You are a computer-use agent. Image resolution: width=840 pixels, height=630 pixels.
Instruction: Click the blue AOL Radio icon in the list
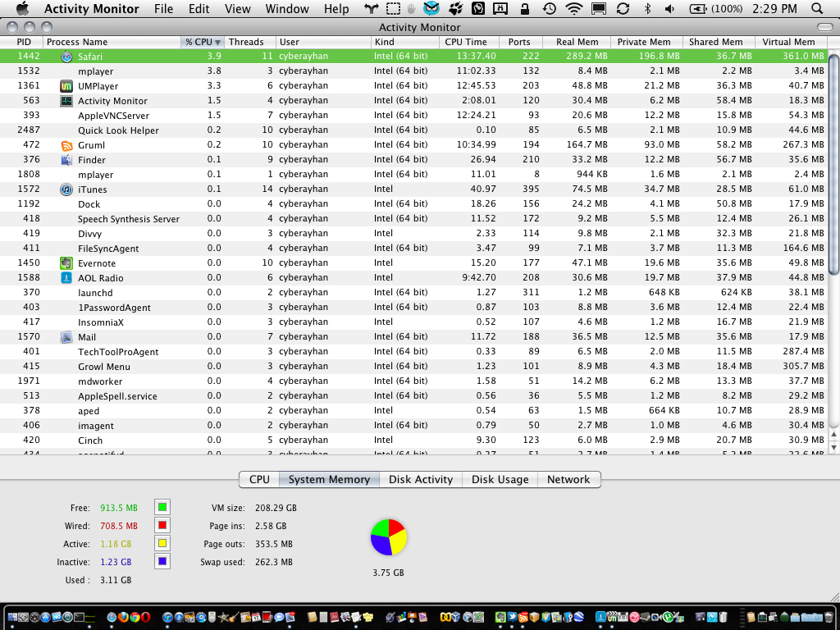click(66, 277)
